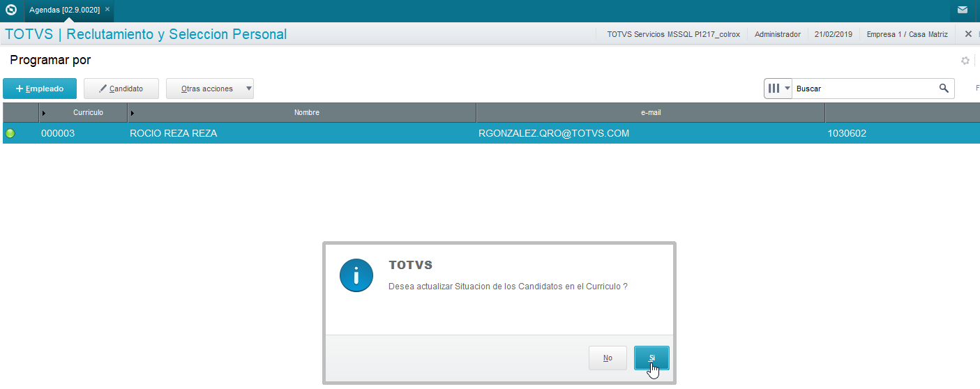The height and width of the screenshot is (389, 980).
Task: Click the email RGONZALEZ.QRO@TOTVS.COM
Action: [x=554, y=133]
